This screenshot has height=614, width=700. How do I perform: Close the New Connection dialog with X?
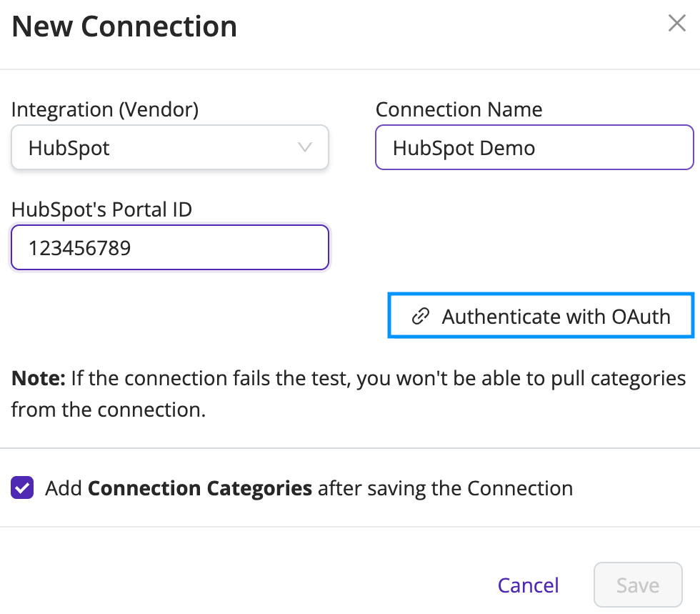click(677, 23)
